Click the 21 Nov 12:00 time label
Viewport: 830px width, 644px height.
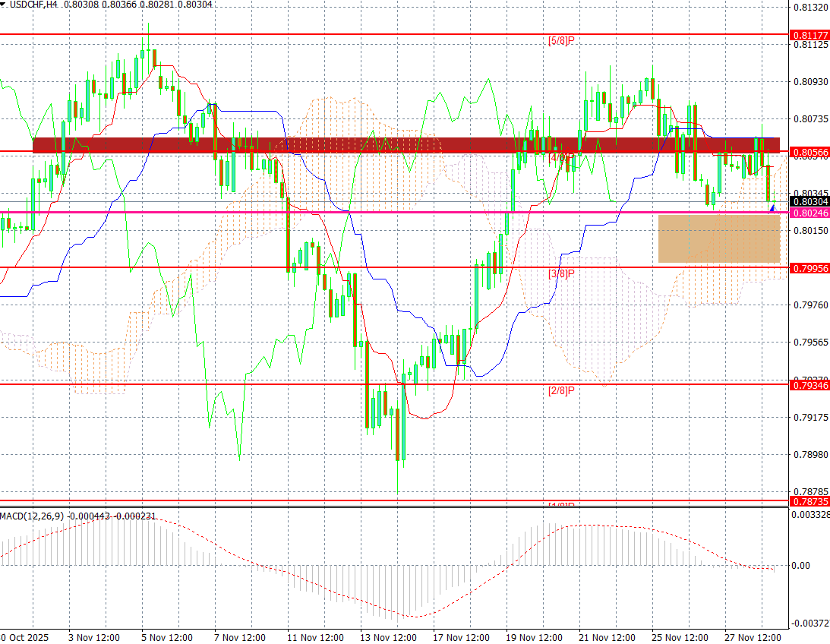click(608, 638)
